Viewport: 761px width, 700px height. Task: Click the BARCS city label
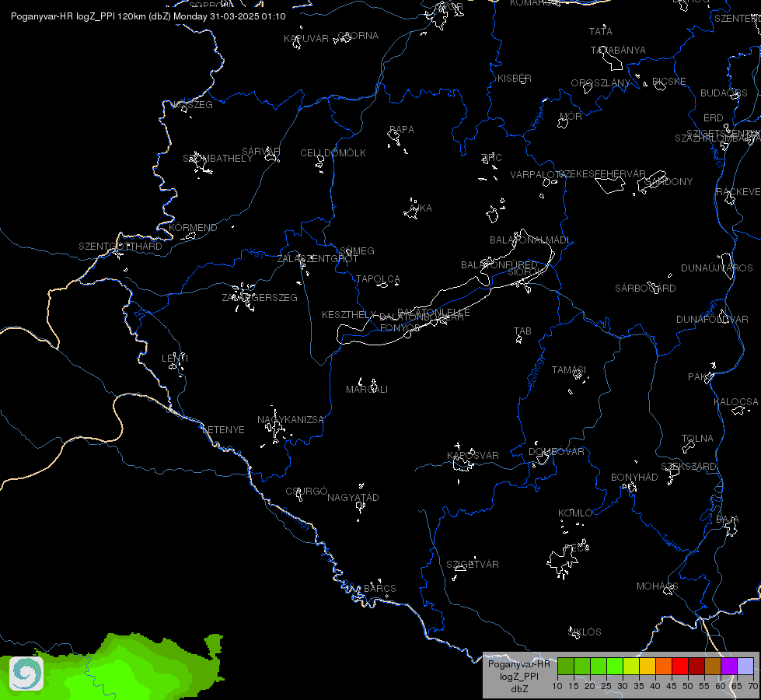pyautogui.click(x=379, y=589)
